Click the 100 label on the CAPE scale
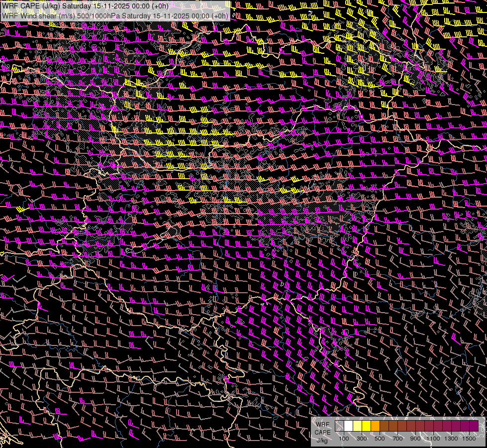487x448 pixels. 344,439
